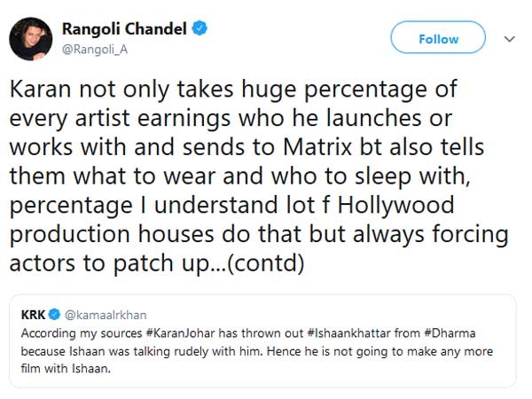Click "film with Ishaan." in quoted tweet
This screenshot has height=399, width=532.
click(x=66, y=368)
